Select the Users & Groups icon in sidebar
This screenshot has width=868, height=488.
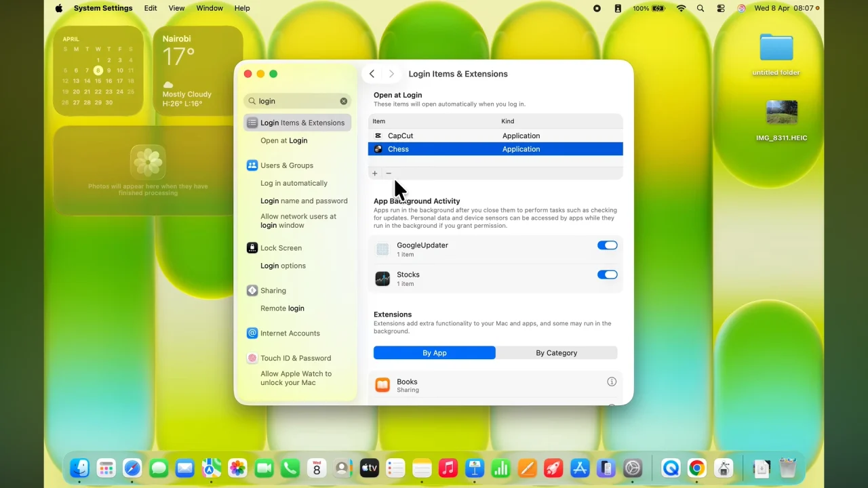click(252, 165)
